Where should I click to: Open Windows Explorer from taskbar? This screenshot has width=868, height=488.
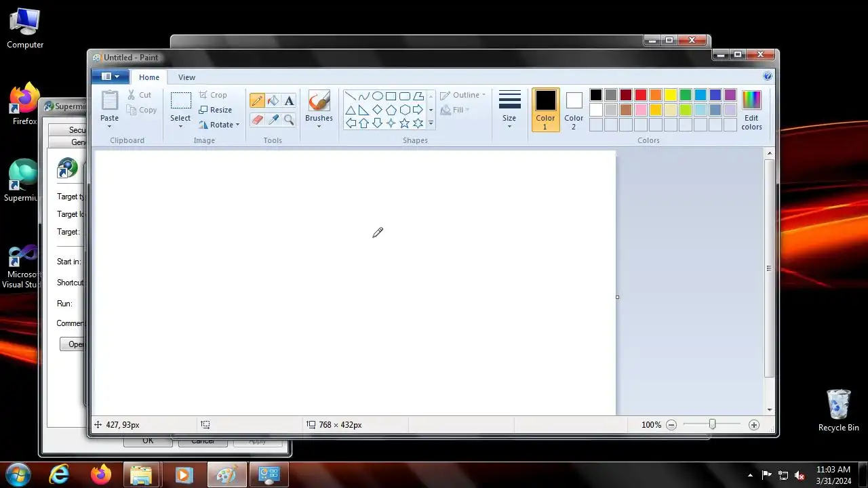click(x=141, y=474)
